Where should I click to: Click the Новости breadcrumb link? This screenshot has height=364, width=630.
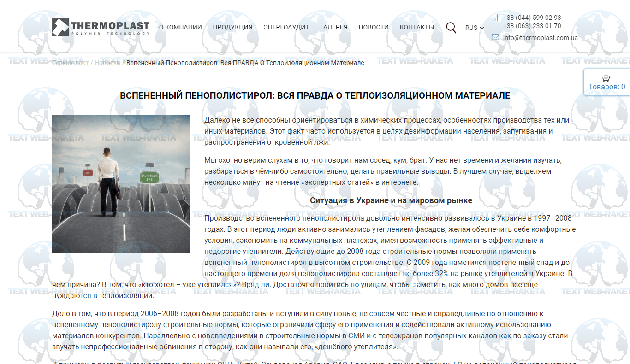pyautogui.click(x=107, y=63)
